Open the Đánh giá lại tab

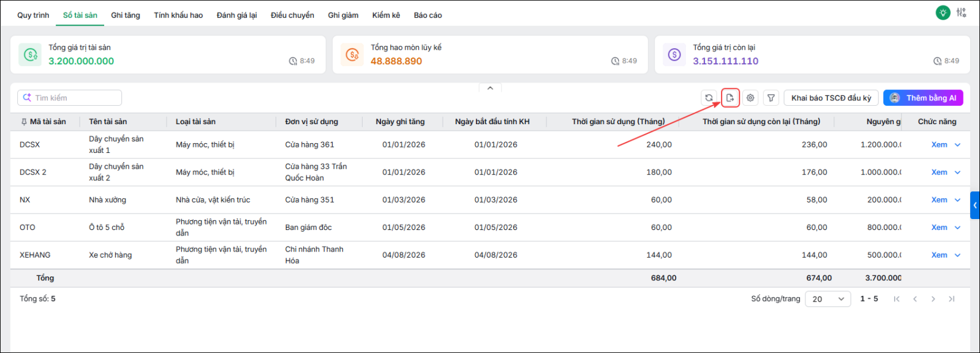tap(237, 15)
